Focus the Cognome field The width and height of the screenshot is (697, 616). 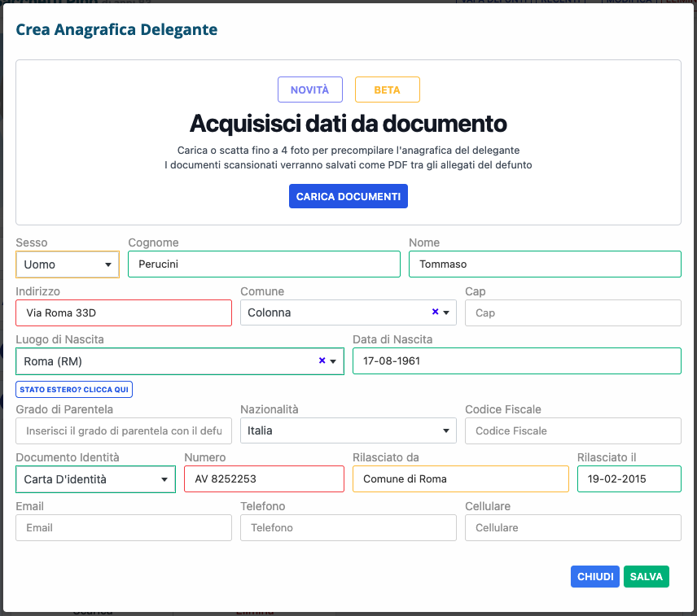[264, 264]
